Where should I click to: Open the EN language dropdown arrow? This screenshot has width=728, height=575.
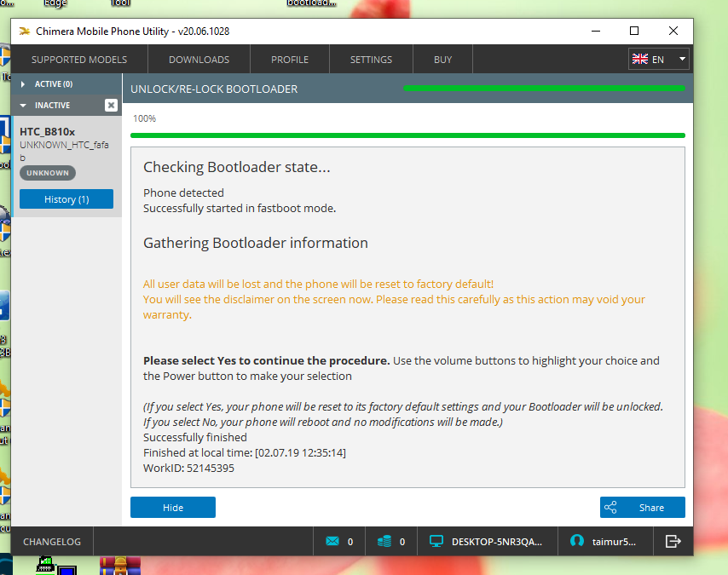pyautogui.click(x=682, y=59)
